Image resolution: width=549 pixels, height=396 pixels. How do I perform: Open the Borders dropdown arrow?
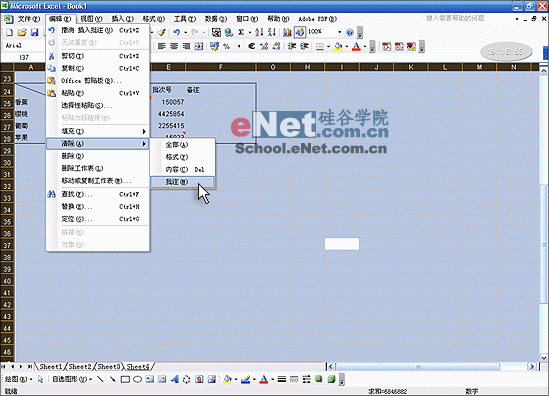tap(328, 46)
